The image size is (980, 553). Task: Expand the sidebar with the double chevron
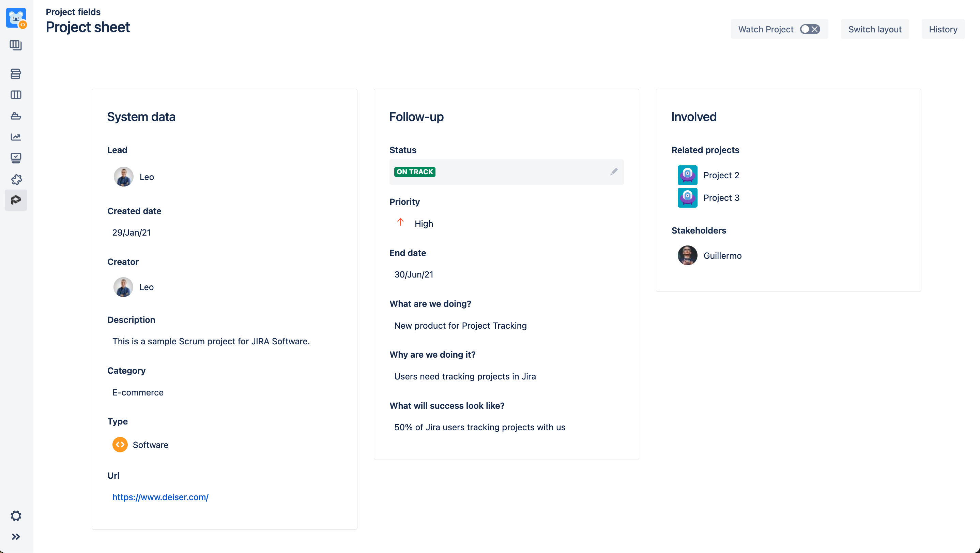coord(16,537)
